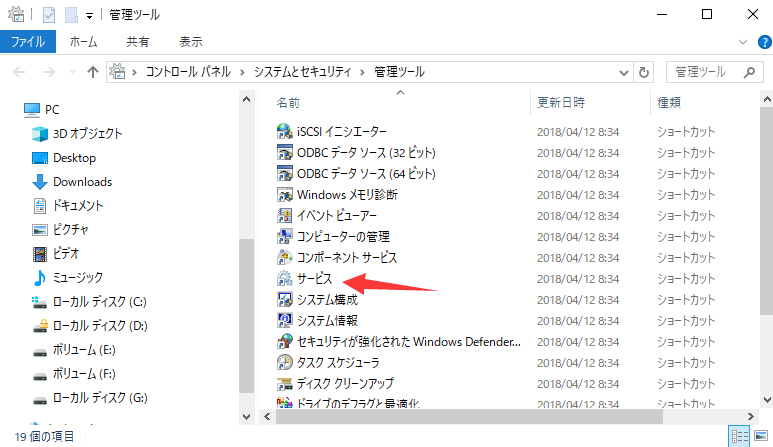Switch to the 表示 ribbon tab
The height and width of the screenshot is (447, 773).
[191, 42]
